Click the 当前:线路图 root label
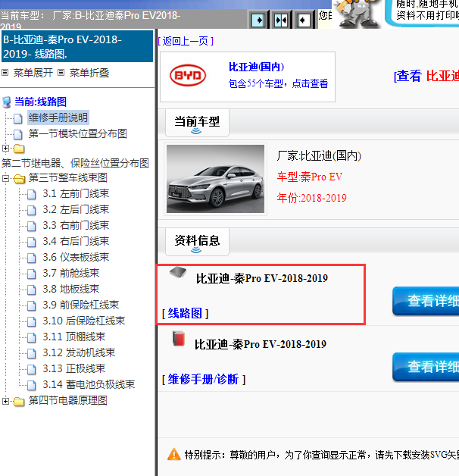The image size is (459, 476). click(x=41, y=102)
